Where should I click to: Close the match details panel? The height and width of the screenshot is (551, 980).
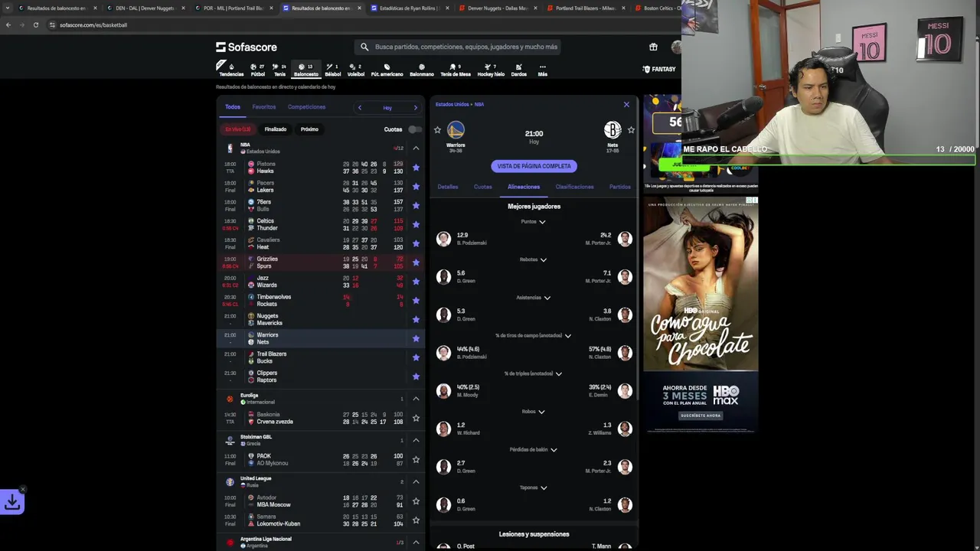tap(626, 104)
